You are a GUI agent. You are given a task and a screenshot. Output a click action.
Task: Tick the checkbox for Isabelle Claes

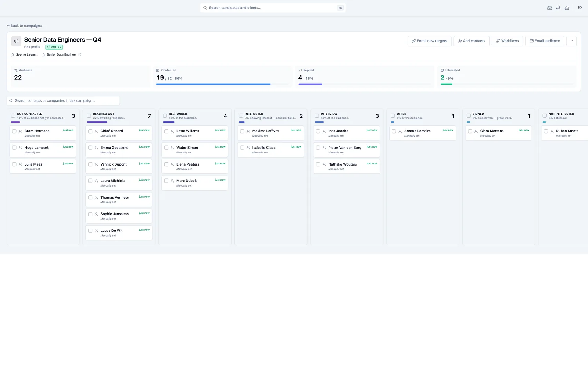[242, 148]
